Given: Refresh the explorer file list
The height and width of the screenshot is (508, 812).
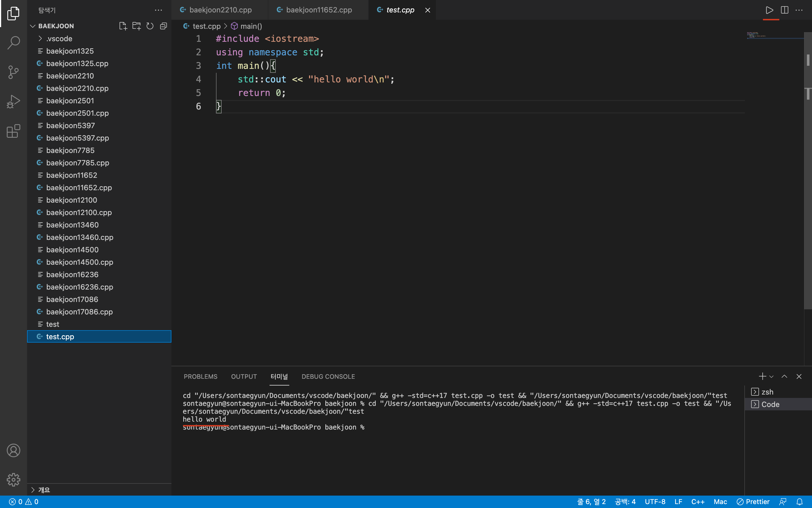Looking at the screenshot, I should [x=150, y=26].
